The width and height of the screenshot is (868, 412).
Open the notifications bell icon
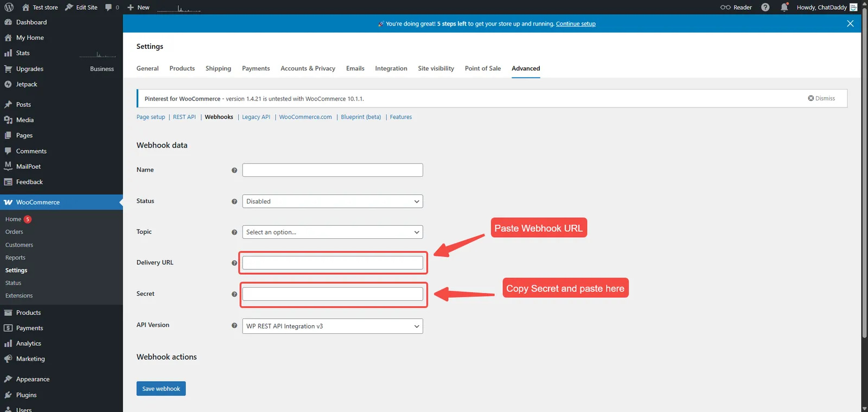pyautogui.click(x=784, y=7)
